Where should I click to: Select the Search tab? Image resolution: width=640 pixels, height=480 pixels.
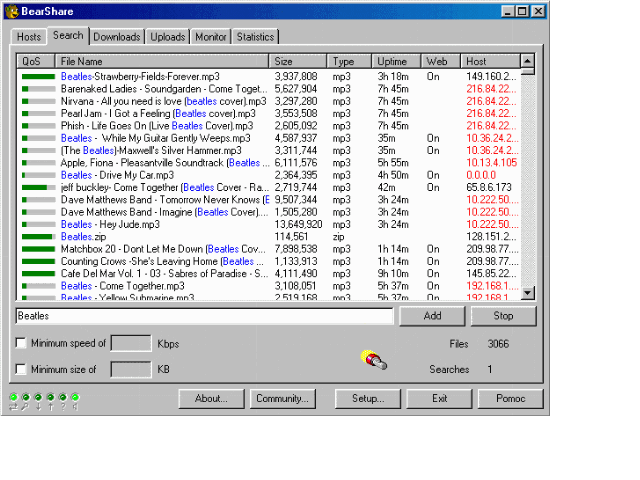click(68, 36)
